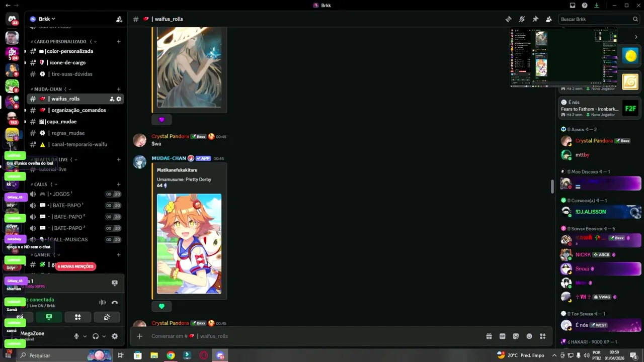Open soundboard button in voice panel
Viewport: 644px width, 362px height.
[x=107, y=317]
